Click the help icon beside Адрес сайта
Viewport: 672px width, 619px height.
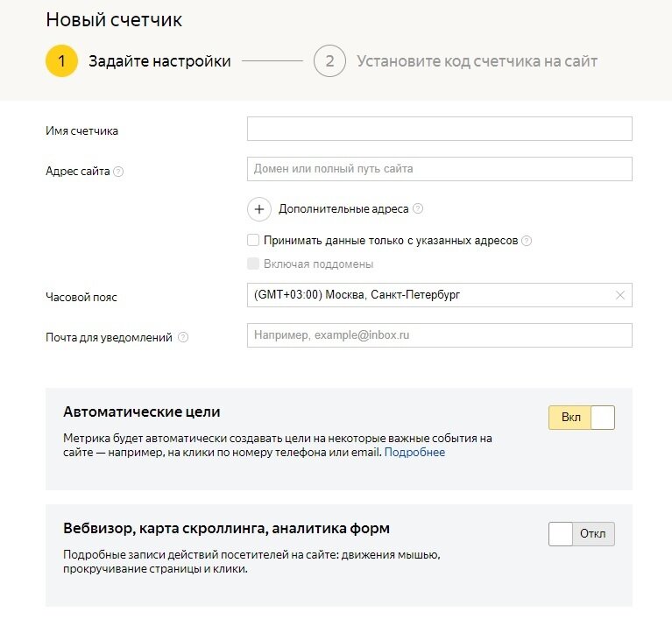[118, 172]
